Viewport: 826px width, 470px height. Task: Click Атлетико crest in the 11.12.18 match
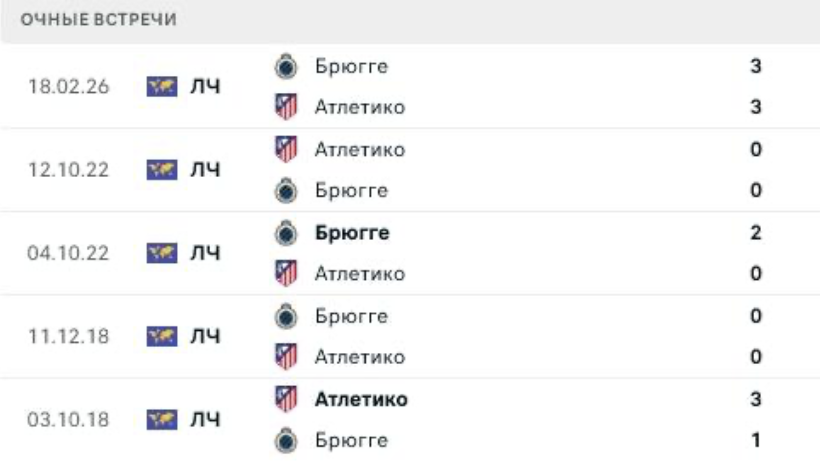[286, 357]
